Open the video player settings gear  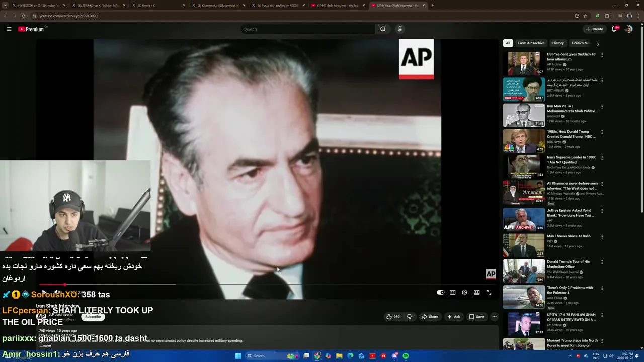click(464, 292)
